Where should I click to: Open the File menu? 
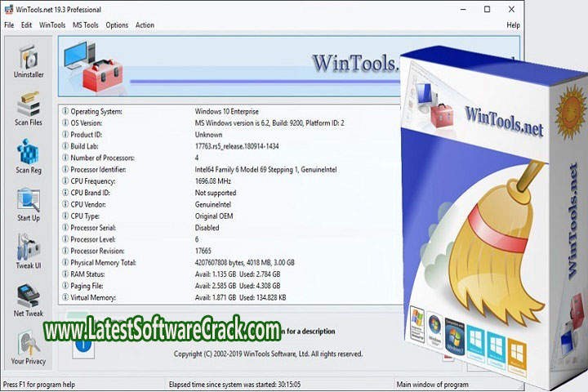pyautogui.click(x=9, y=25)
